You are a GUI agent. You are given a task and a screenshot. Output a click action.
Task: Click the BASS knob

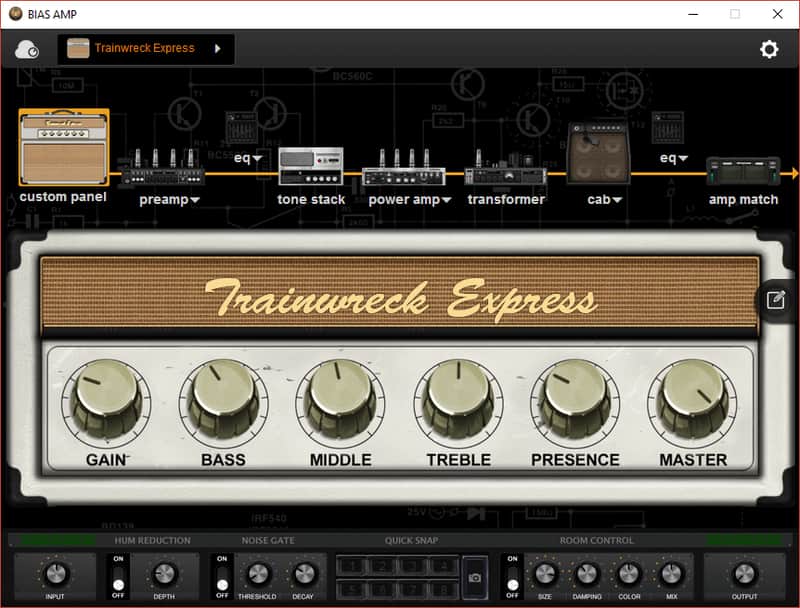(223, 400)
